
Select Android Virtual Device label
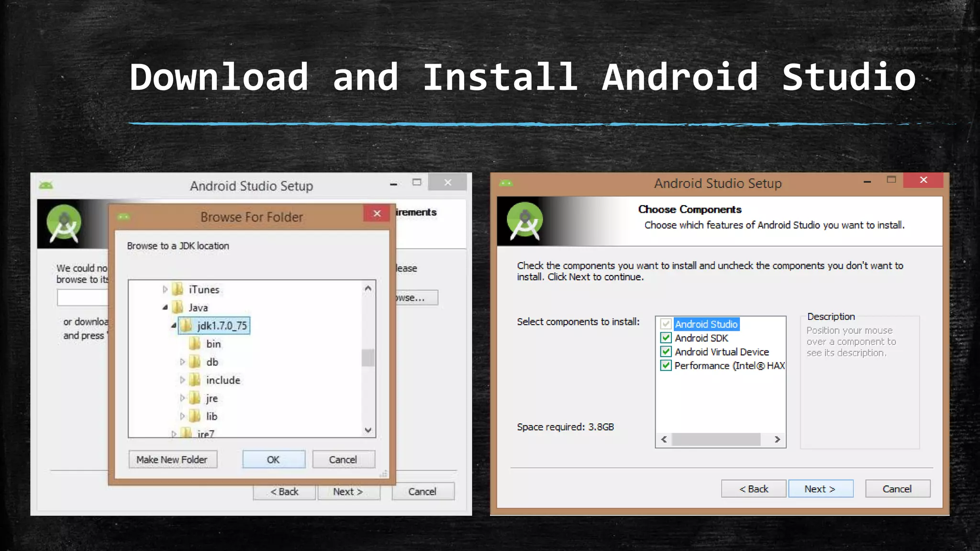click(722, 352)
